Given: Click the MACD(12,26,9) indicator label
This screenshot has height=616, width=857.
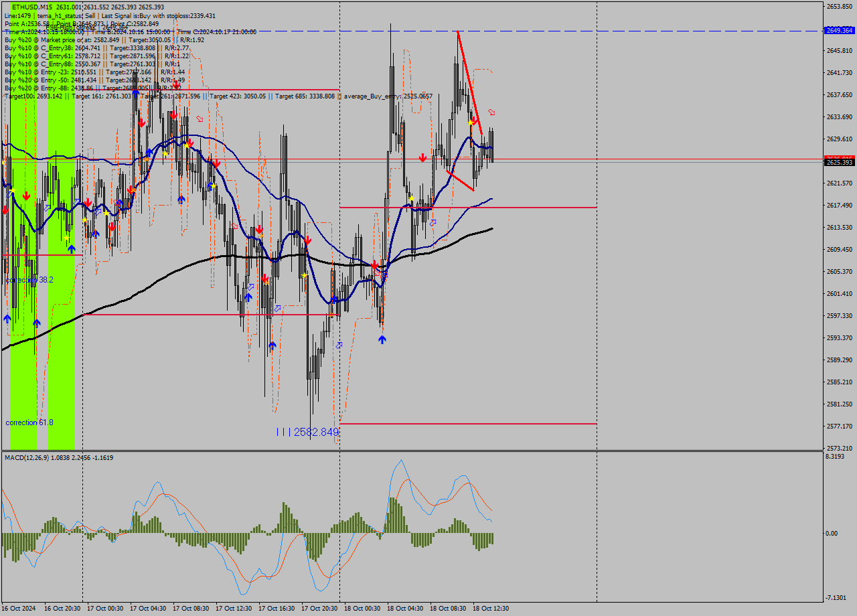Looking at the screenshot, I should coord(59,457).
